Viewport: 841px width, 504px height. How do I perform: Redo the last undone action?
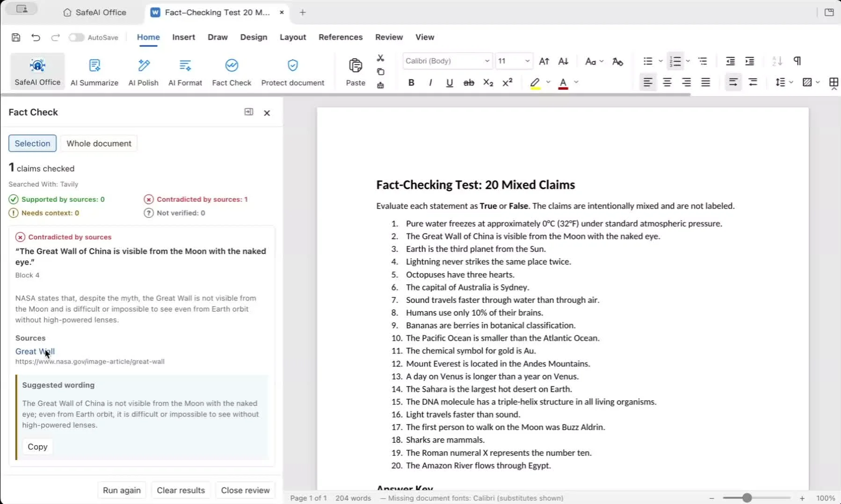55,37
